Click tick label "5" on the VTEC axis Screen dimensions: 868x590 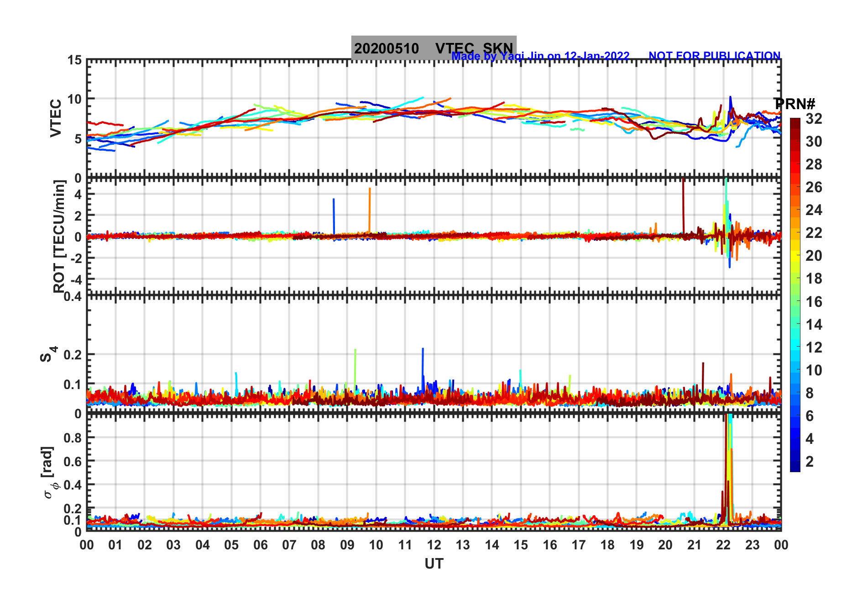78,139
